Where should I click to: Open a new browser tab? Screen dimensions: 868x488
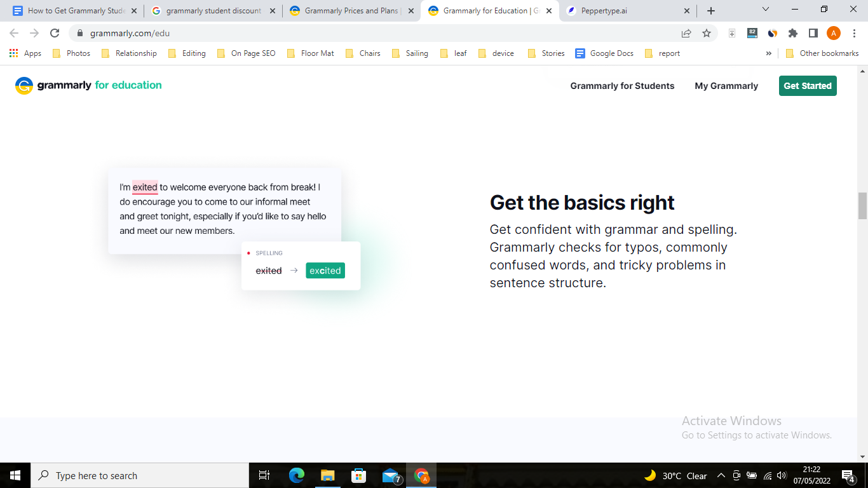pyautogui.click(x=711, y=11)
